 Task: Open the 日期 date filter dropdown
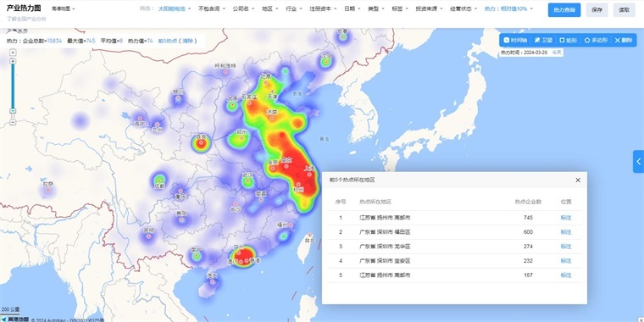(x=352, y=8)
